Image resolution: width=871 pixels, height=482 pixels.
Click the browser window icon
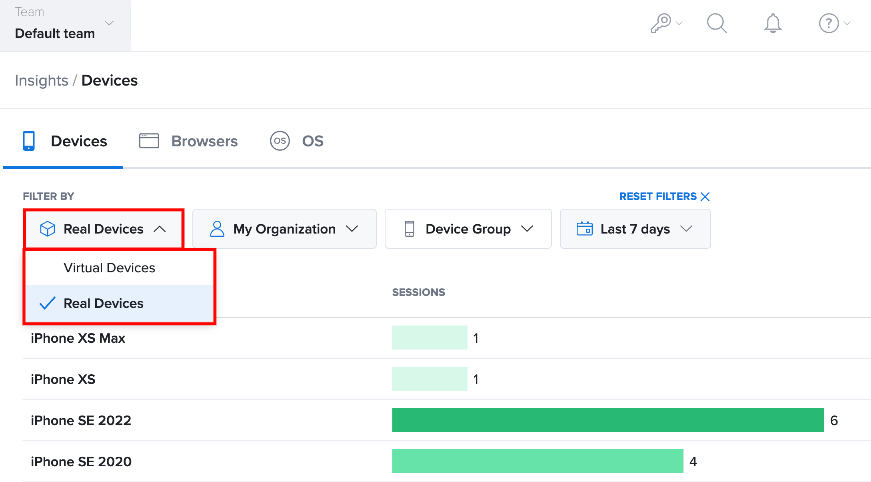click(149, 141)
